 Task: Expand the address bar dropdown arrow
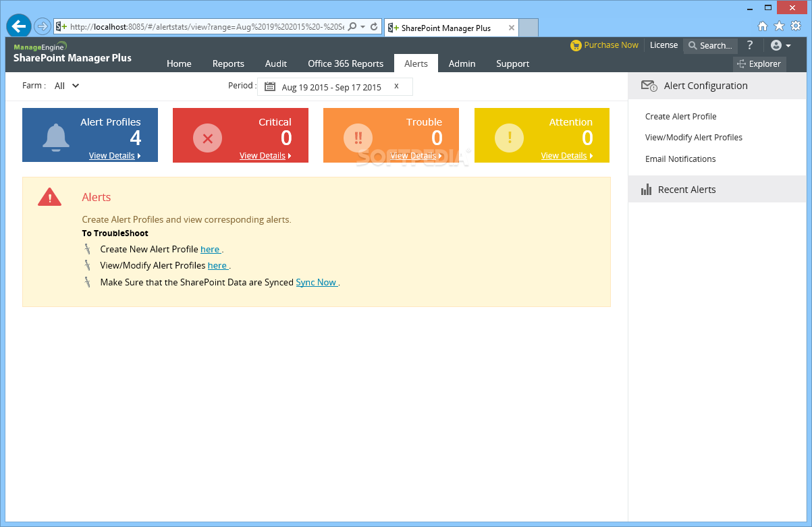pos(363,27)
